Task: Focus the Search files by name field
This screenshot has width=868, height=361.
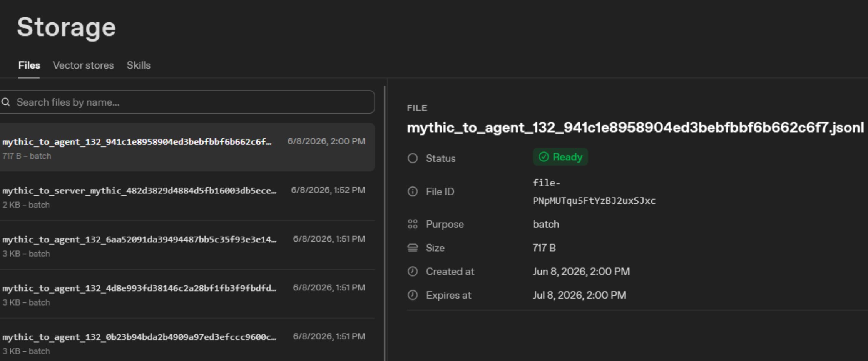Action: pos(187,102)
